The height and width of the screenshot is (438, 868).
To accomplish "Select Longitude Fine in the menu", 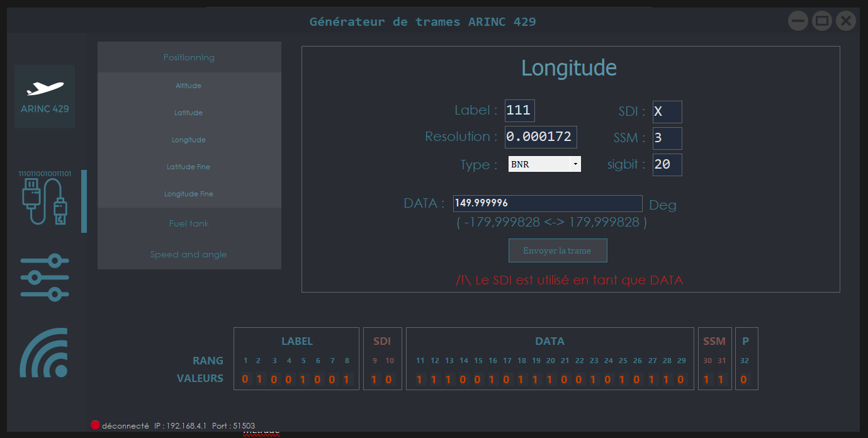I will point(189,194).
